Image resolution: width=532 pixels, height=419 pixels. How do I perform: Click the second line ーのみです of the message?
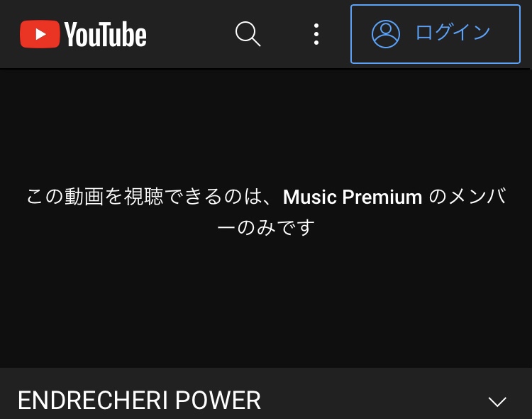(x=266, y=227)
